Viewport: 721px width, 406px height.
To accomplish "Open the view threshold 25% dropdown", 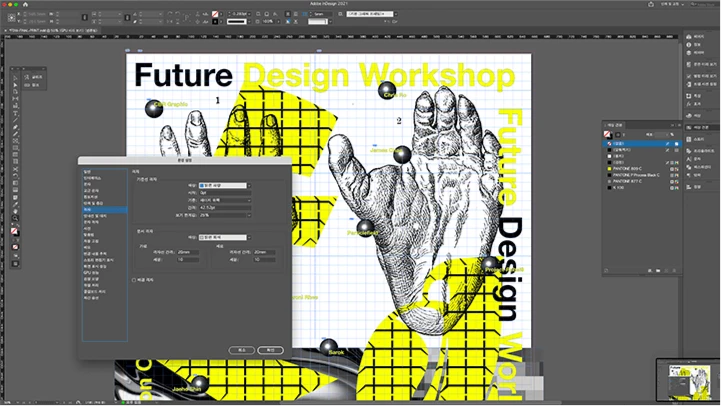I will click(x=249, y=215).
